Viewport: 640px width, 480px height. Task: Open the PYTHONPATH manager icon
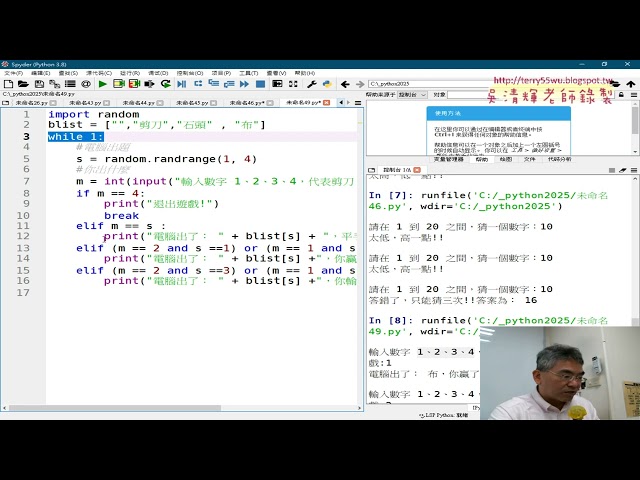click(x=327, y=84)
